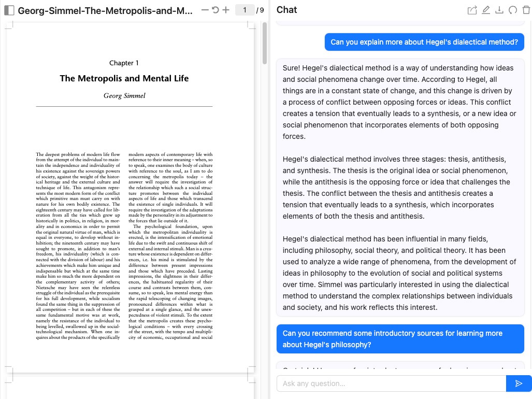This screenshot has height=399, width=532.
Task: Click the paragraph starting 'Sure! Hegel's dialectical method'
Action: pos(399,102)
